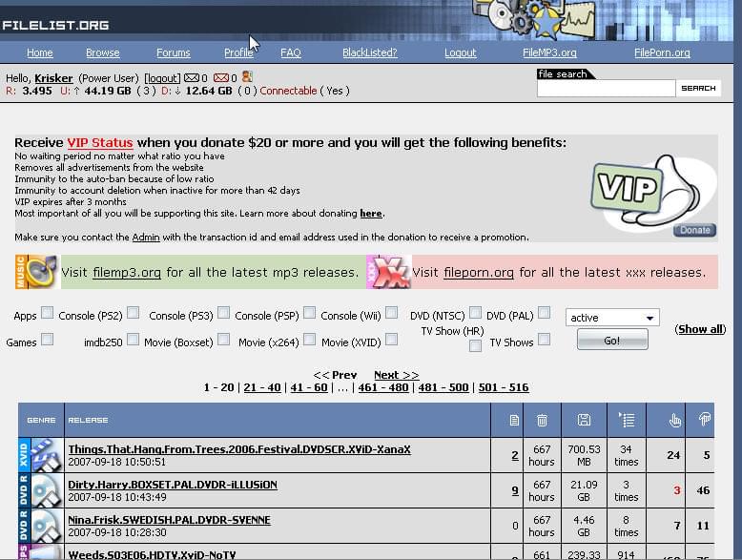Open Dirty.Harry.BOXSET.PAL.DVDR-iLLUSiON link
The image size is (742, 560).
click(x=173, y=485)
